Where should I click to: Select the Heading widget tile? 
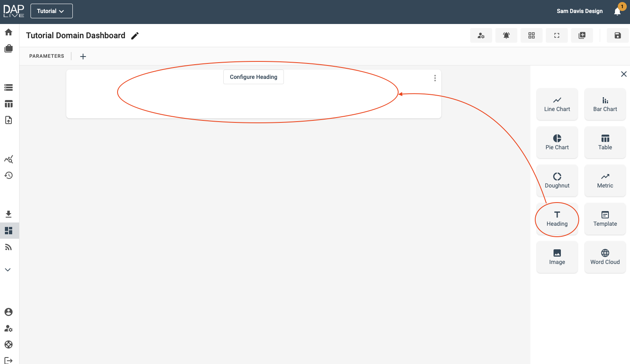pyautogui.click(x=557, y=219)
